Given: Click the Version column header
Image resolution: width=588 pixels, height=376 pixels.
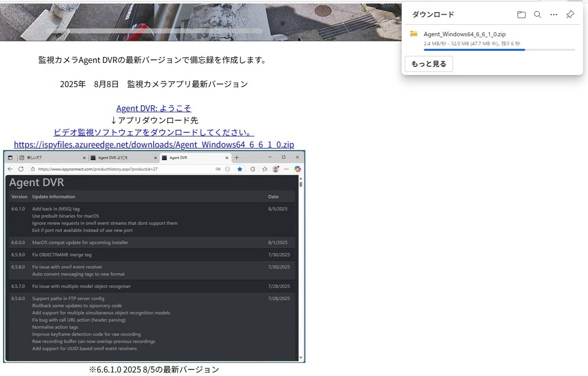Looking at the screenshot, I should tap(19, 197).
